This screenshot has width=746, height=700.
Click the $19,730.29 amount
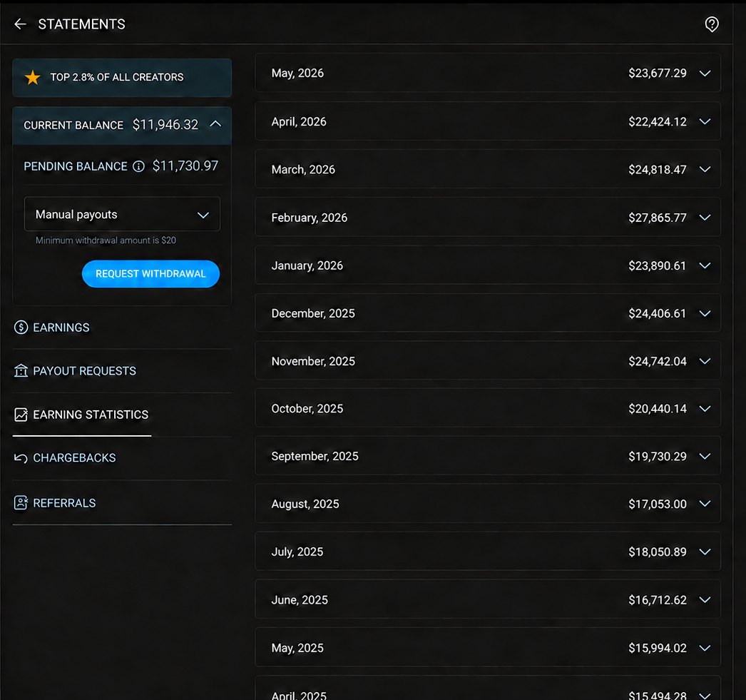(658, 457)
